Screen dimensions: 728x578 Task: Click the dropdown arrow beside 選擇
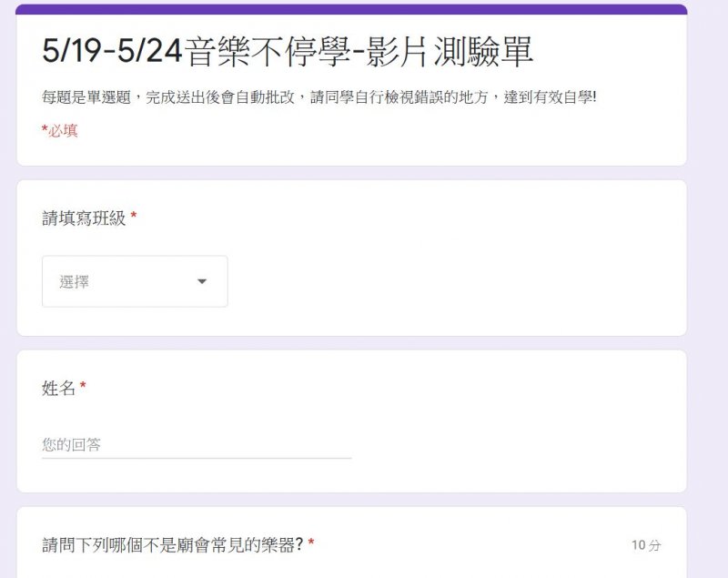(202, 281)
